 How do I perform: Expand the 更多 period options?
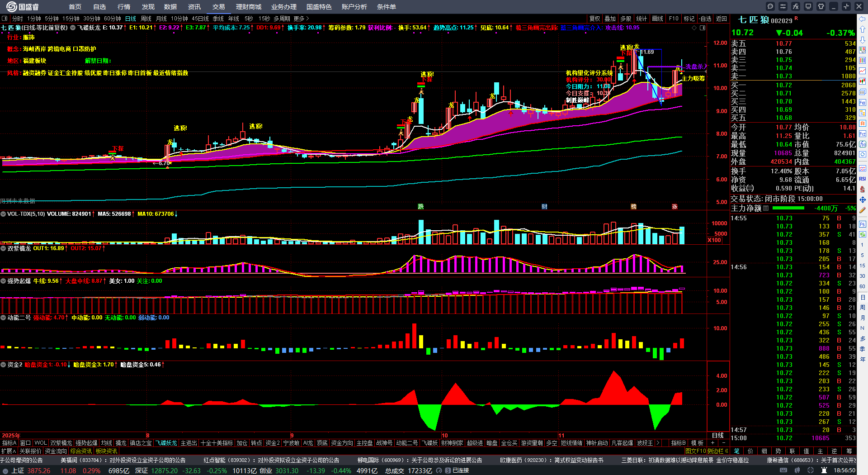coord(301,19)
